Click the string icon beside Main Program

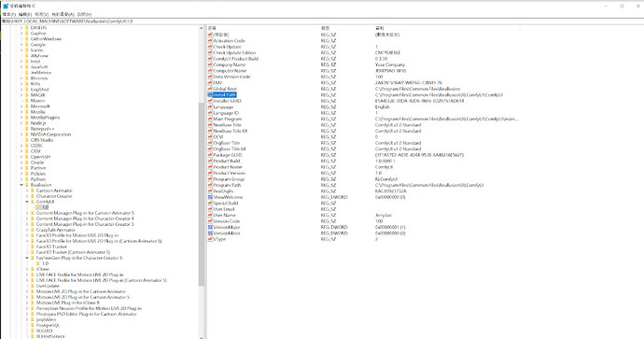[210, 120]
